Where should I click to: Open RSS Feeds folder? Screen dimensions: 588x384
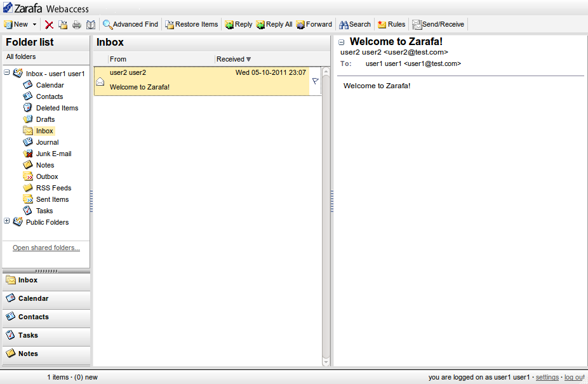point(53,189)
